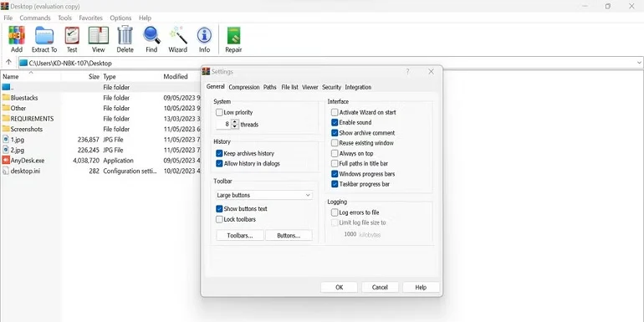Select the 2.jpg file icon

click(x=6, y=150)
